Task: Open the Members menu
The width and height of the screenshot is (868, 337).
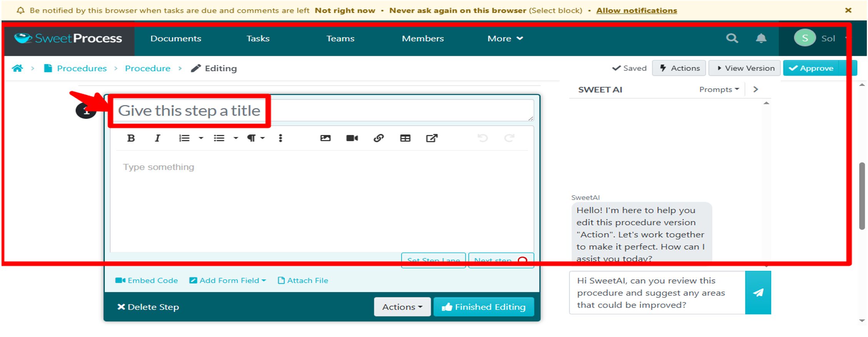Action: click(423, 38)
